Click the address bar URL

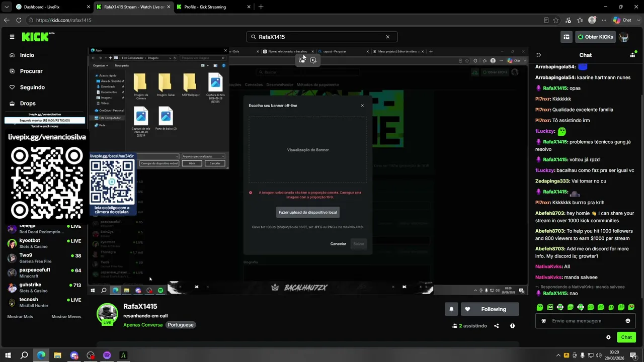pyautogui.click(x=64, y=20)
